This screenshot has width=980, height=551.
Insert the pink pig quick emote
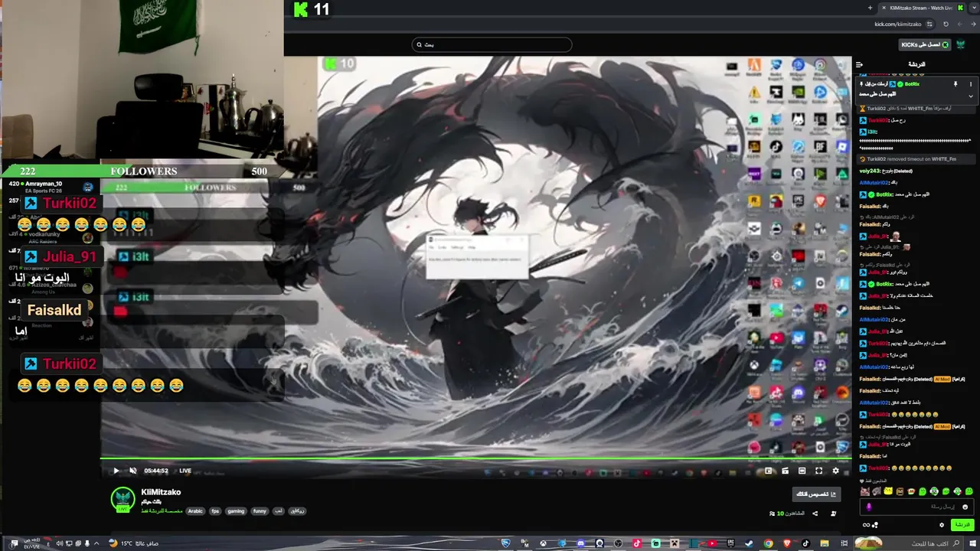(865, 491)
